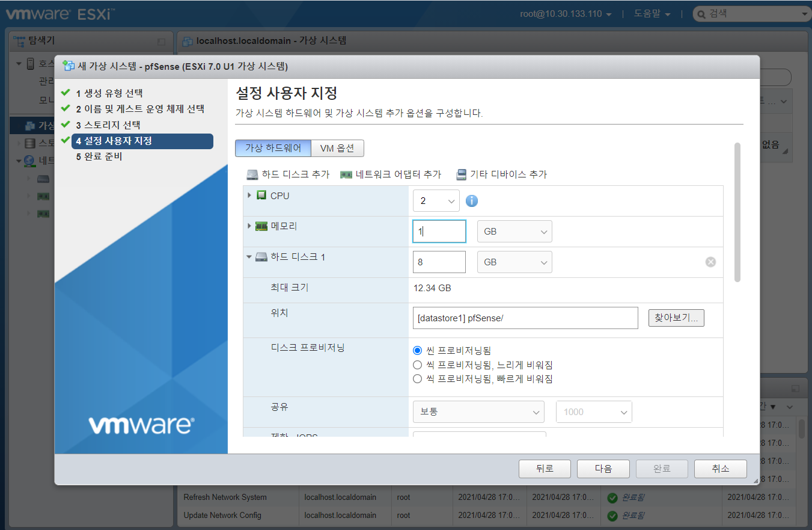Screen dimensions: 812x530
Task: Click the recent tasks panel maximize icon
Action: click(795, 389)
